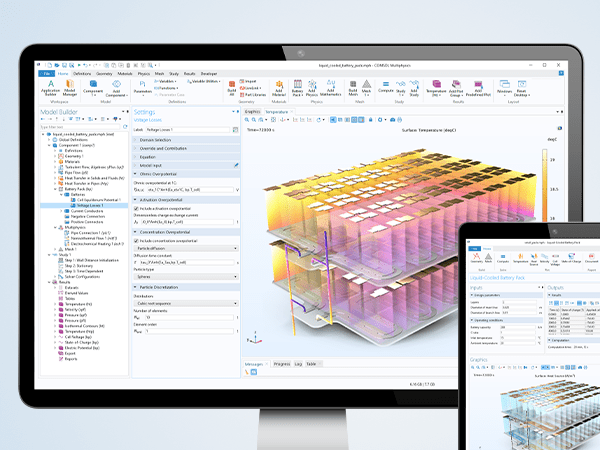Click Variable Utilities button
Image resolution: width=600 pixels, height=450 pixels.
[x=204, y=82]
